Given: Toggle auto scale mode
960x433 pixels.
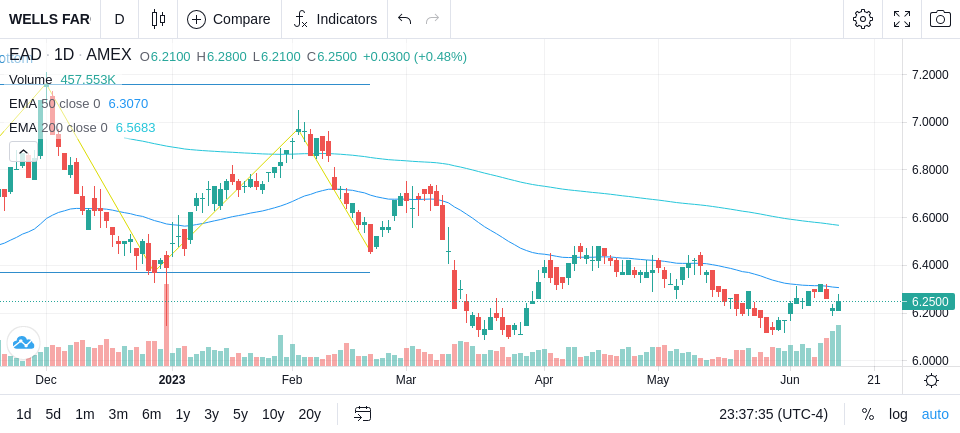Looking at the screenshot, I should pyautogui.click(x=935, y=415).
